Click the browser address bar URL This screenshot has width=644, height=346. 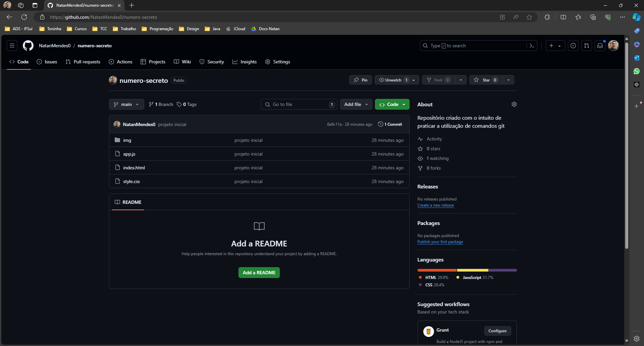click(103, 17)
